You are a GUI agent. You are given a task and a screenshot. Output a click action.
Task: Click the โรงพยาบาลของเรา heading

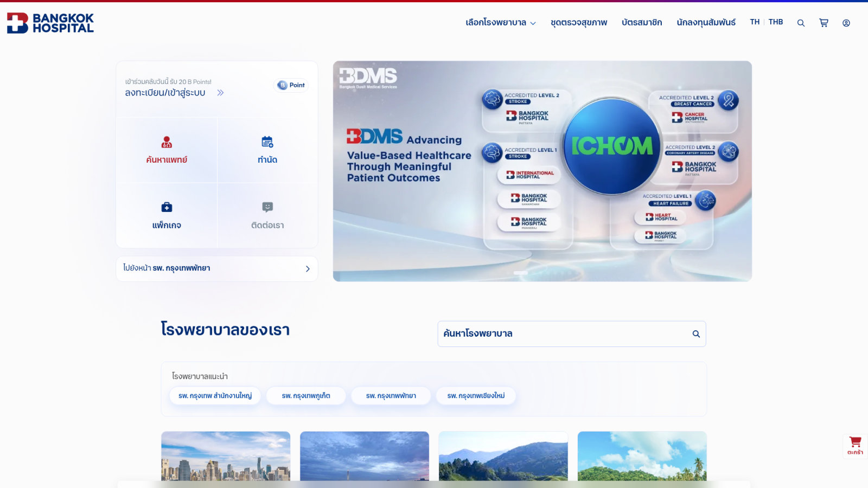click(225, 330)
